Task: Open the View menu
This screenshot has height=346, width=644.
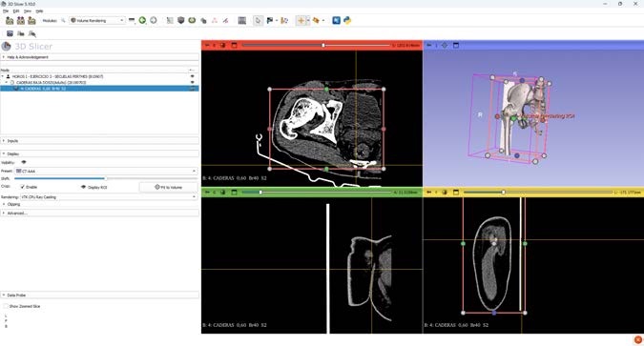Action: (x=27, y=11)
